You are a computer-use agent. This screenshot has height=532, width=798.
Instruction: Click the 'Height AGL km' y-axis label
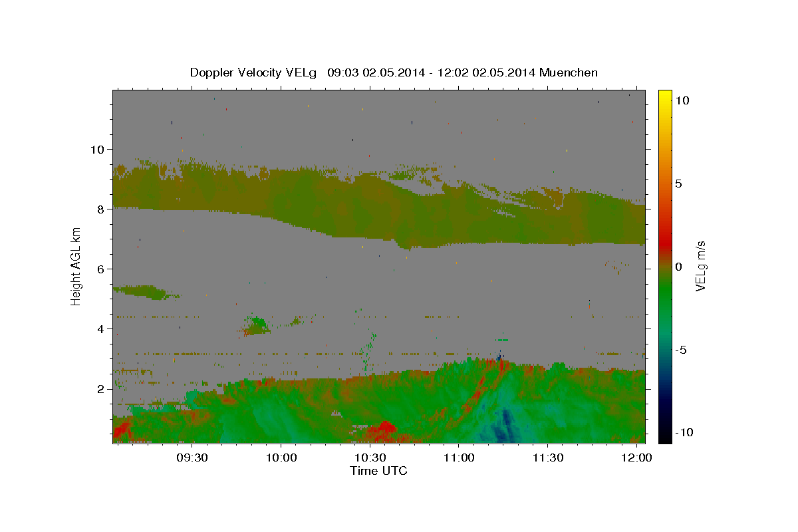pos(76,266)
